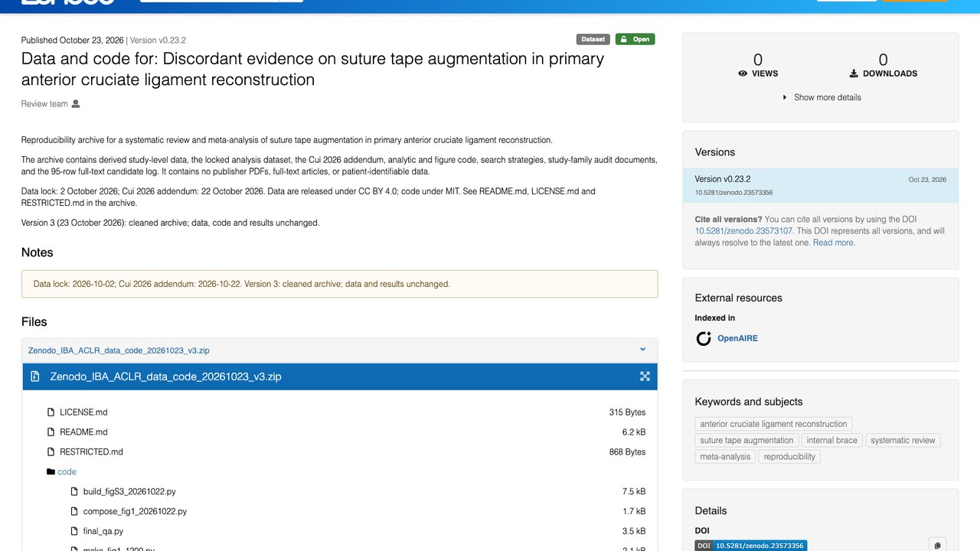The height and width of the screenshot is (551, 980).
Task: Open the code folder in file tree
Action: click(x=67, y=472)
